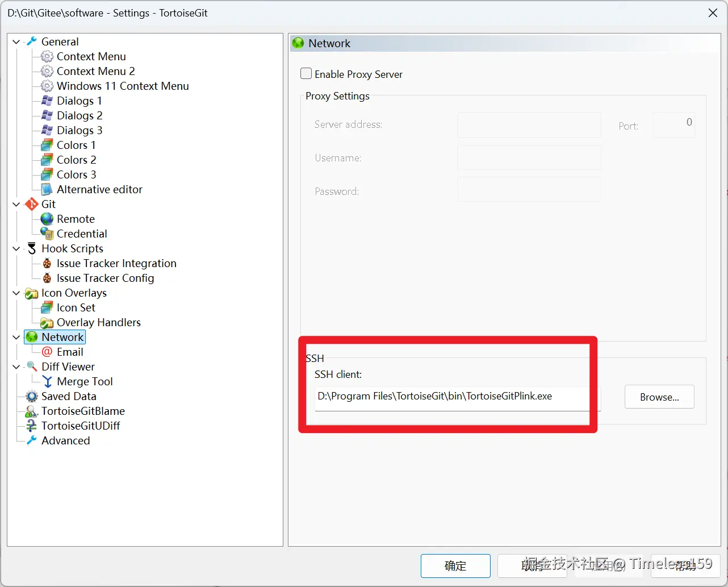Select Overlay Handlers folder icon

click(x=47, y=322)
